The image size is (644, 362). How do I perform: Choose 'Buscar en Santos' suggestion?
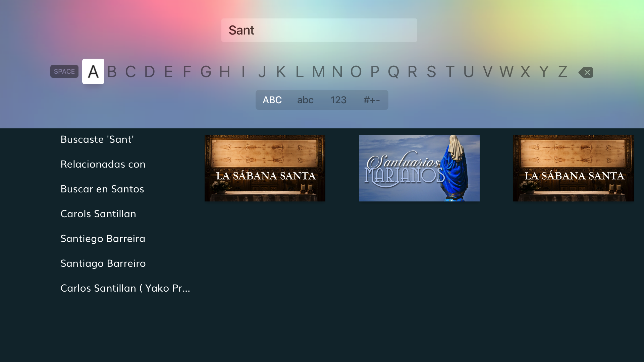tap(102, 189)
